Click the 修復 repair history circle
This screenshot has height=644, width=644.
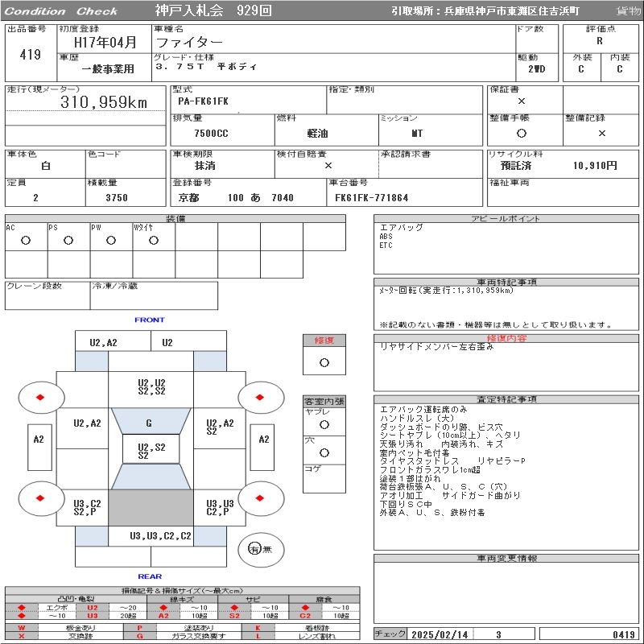324,363
